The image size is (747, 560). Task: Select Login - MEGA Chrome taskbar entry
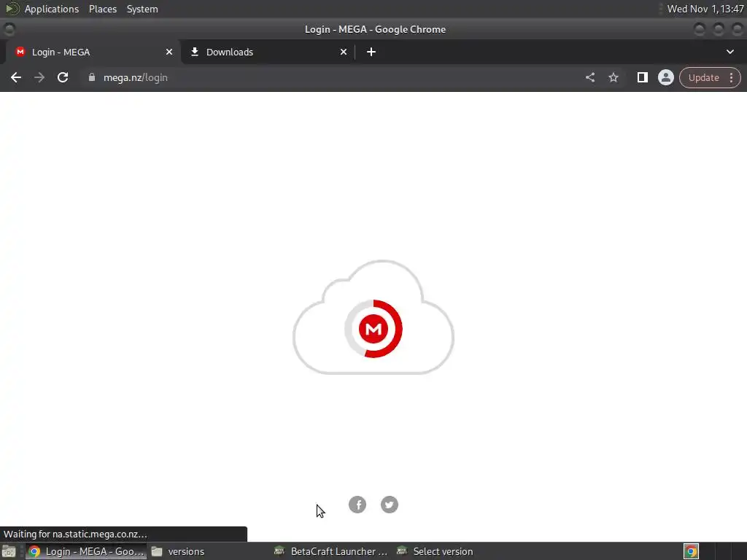coord(86,551)
